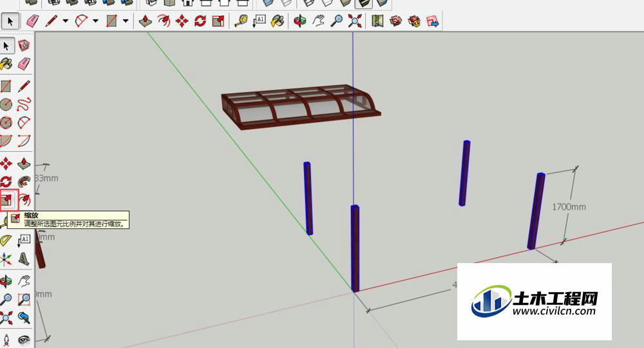Choose the Line pencil tool in the top toolbar
Viewport: 644px width, 348px height.
click(52, 21)
